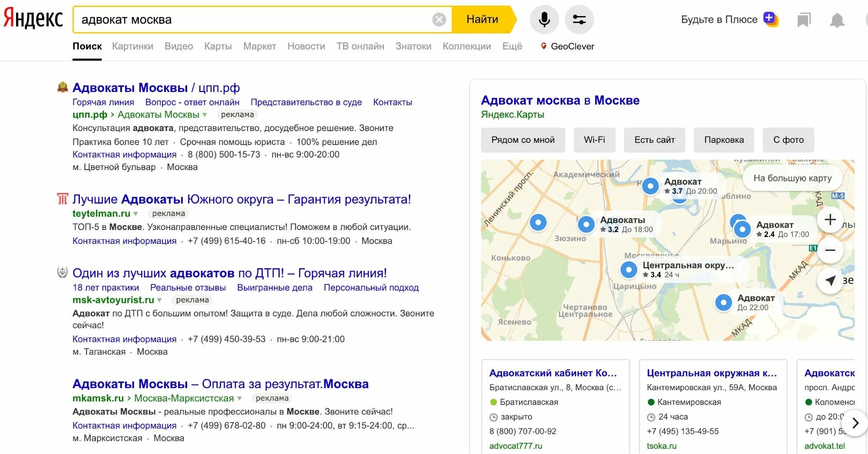Viewport: 868px width, 454px height.
Task: Visit advocat777.ru website link
Action: [516, 446]
